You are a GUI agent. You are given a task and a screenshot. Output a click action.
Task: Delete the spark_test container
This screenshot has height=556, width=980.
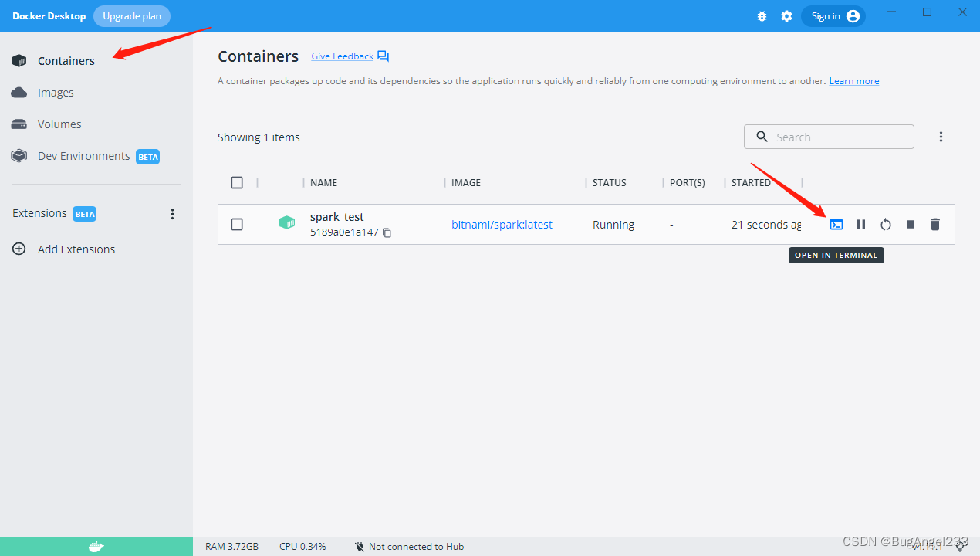[934, 224]
